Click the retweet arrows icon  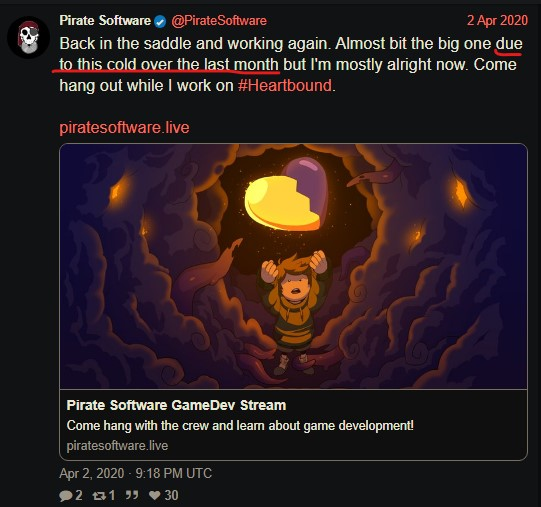[99, 496]
